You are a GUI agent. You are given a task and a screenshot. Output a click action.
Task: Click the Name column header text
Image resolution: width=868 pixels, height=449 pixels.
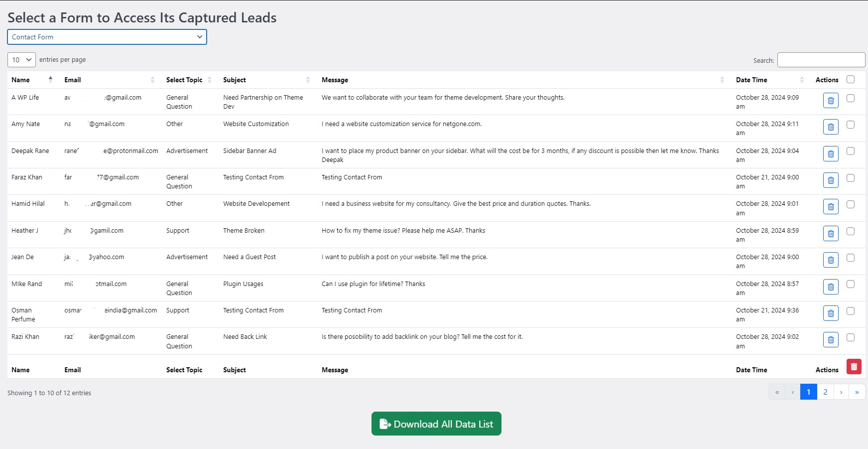[20, 80]
